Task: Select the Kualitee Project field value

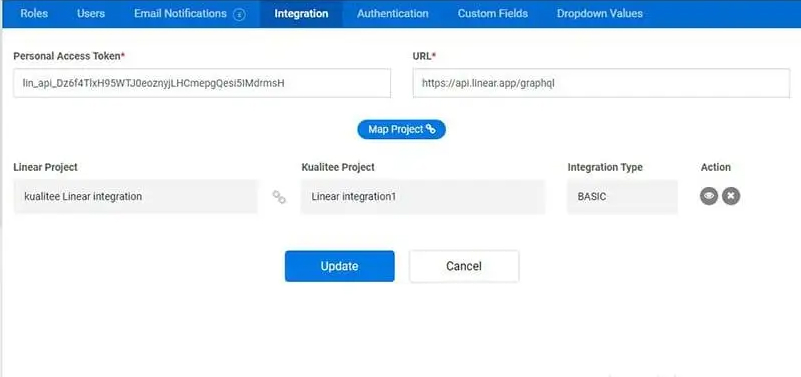Action: point(423,196)
